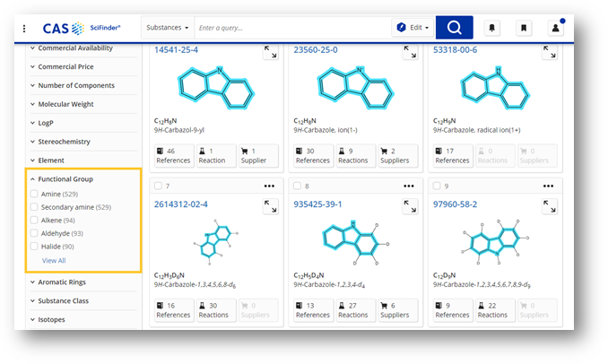This screenshot has height=364, width=608.
Task: Click into the Enter a query field
Action: point(293,28)
